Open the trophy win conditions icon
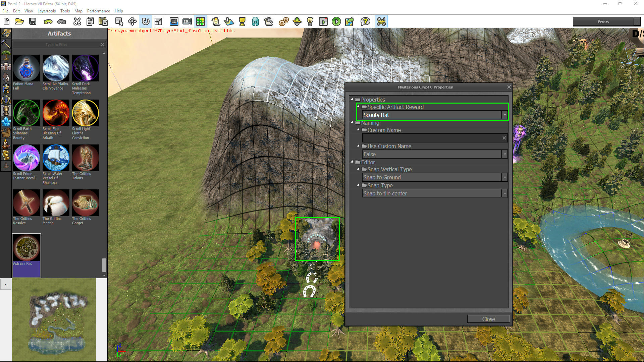Screen dimensions: 644x362 pos(242,22)
